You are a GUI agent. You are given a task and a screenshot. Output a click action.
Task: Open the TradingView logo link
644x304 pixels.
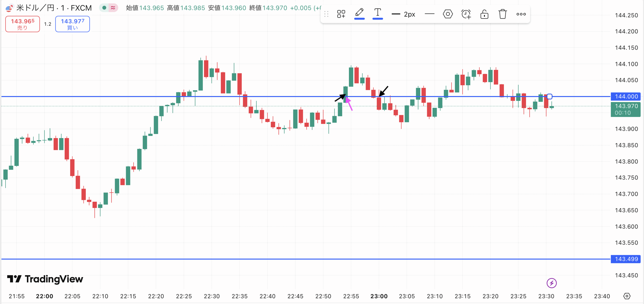pos(45,279)
